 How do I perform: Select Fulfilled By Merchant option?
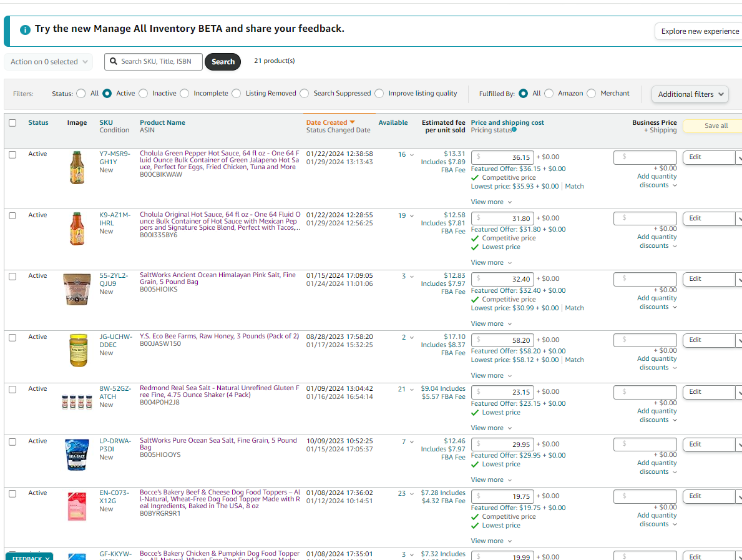click(x=592, y=93)
